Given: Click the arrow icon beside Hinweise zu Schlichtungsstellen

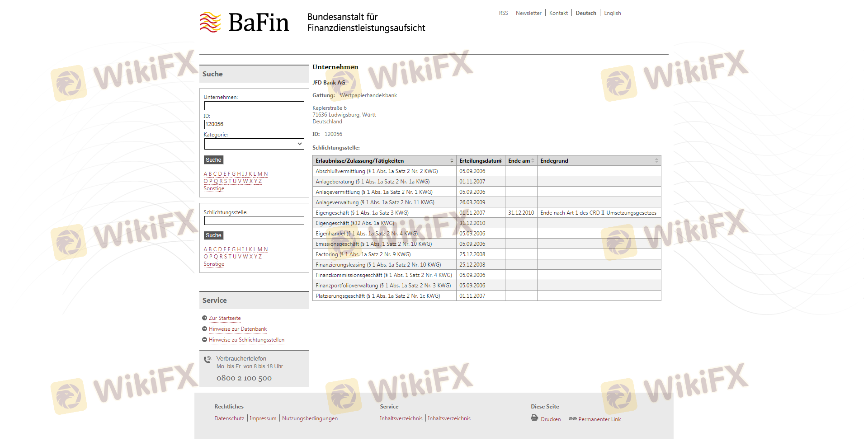Looking at the screenshot, I should tap(204, 340).
